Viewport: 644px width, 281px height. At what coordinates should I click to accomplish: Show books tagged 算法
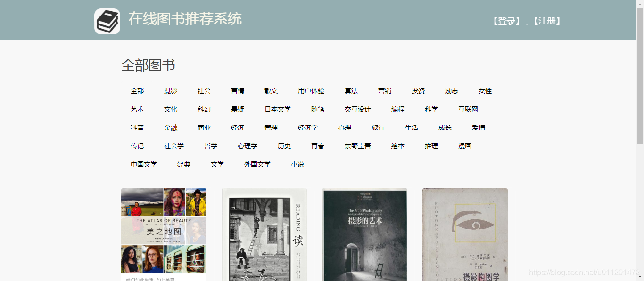351,91
